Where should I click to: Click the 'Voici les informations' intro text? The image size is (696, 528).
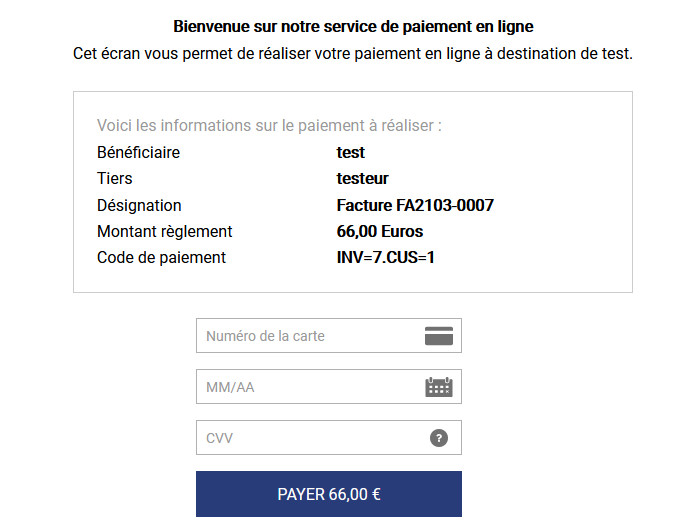pyautogui.click(x=269, y=126)
